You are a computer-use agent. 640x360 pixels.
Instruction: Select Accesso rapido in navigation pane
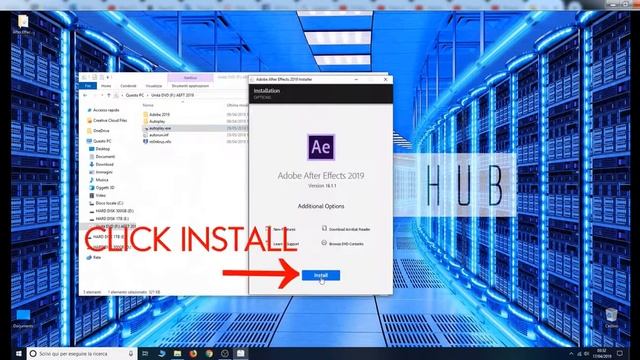click(x=106, y=110)
